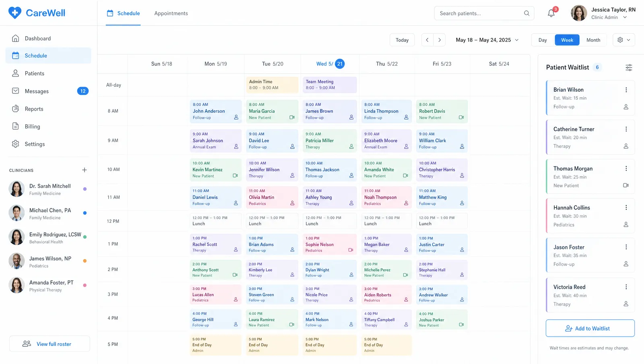The height and width of the screenshot is (364, 644).
Task: Click video icon on Sophie Nelson appointment
Action: click(351, 250)
